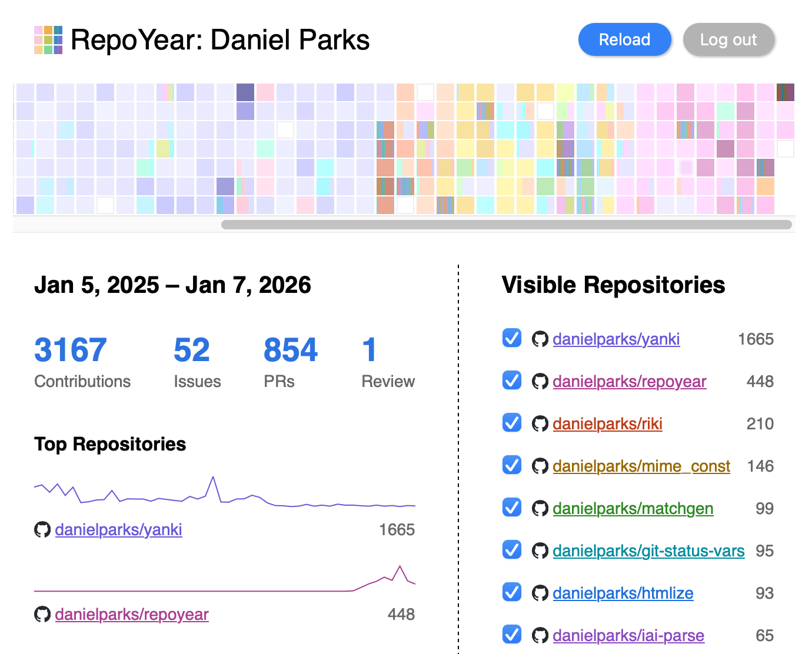Follow the danielparks/repoyear link under Top Repositories
This screenshot has width=812, height=654.
click(x=132, y=614)
